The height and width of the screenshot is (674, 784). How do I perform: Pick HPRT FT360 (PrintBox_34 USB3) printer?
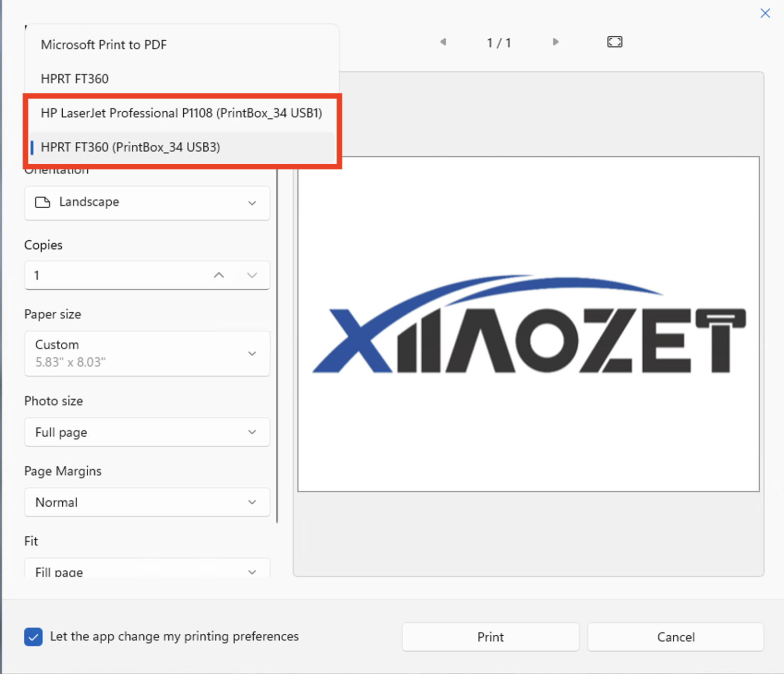click(130, 147)
